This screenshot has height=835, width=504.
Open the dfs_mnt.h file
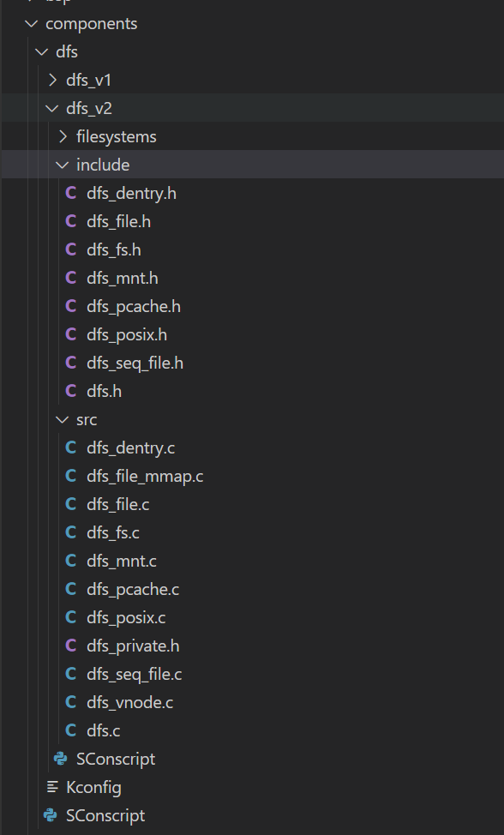[123, 278]
